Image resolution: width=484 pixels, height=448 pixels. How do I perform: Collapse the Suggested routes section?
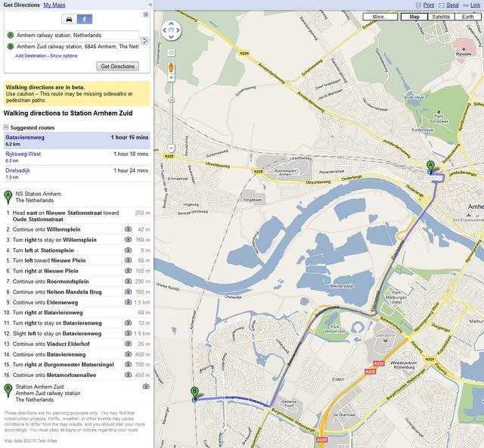pyautogui.click(x=7, y=127)
